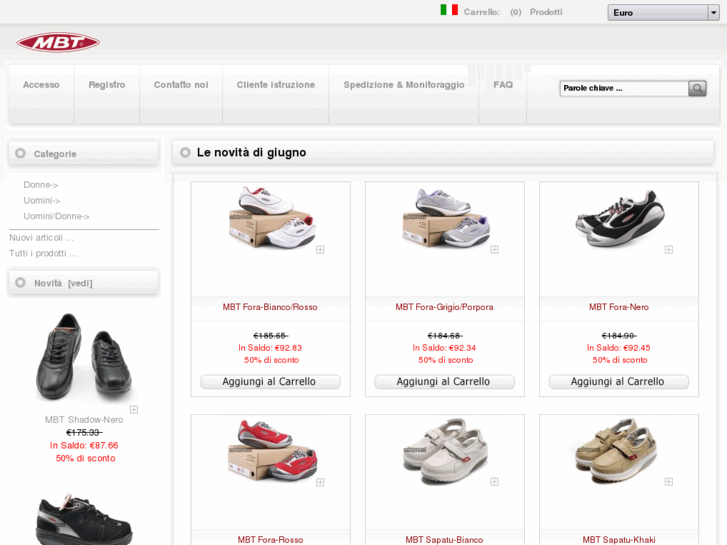727x545 pixels.
Task: Expand the Donne category
Action: pos(41,185)
